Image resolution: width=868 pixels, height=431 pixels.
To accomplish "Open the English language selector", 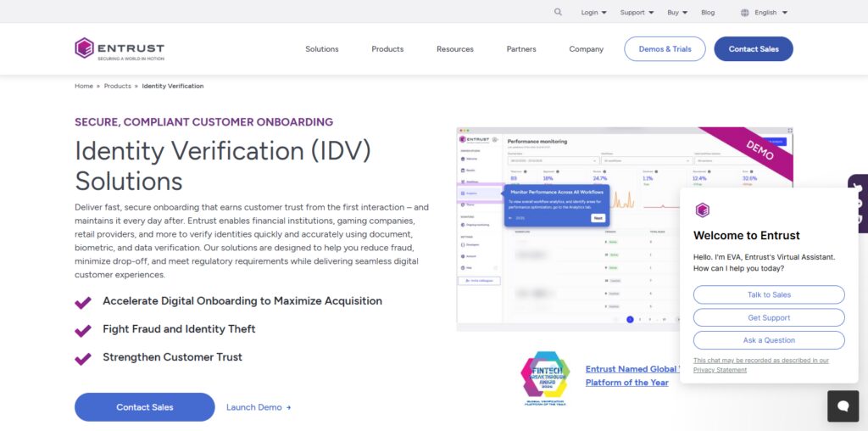I will coord(771,12).
